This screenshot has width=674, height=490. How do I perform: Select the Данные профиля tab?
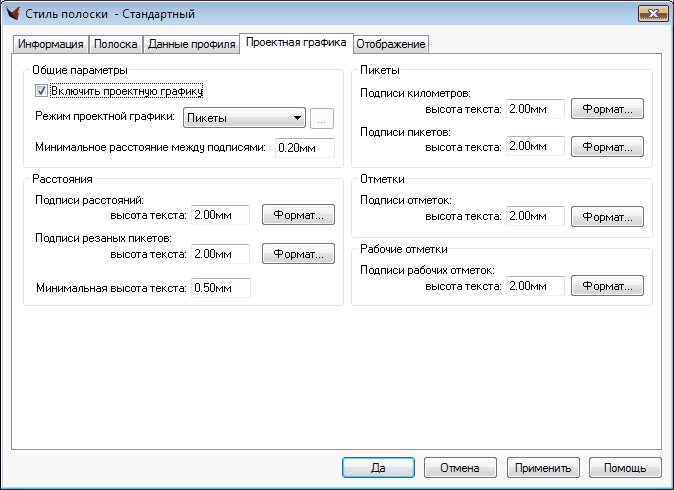click(x=192, y=45)
